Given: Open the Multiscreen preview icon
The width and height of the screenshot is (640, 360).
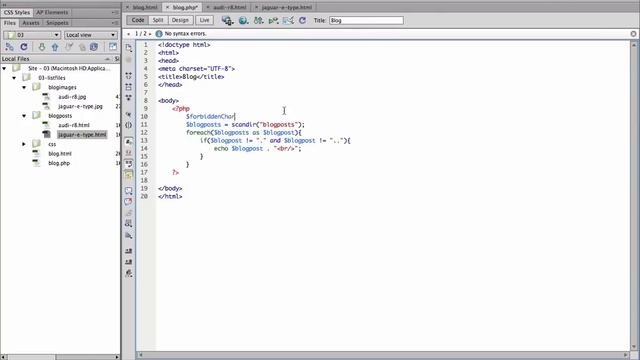Looking at the screenshot, I should (227, 20).
